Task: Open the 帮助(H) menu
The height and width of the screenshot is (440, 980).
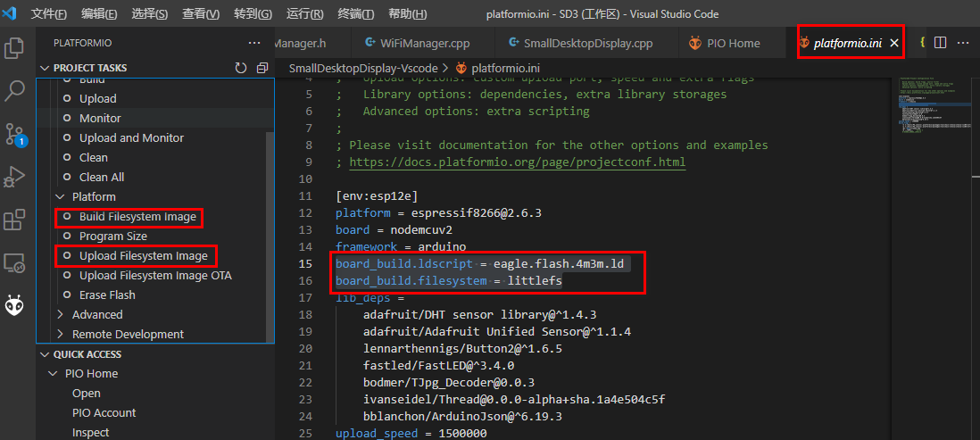Action: pyautogui.click(x=408, y=13)
